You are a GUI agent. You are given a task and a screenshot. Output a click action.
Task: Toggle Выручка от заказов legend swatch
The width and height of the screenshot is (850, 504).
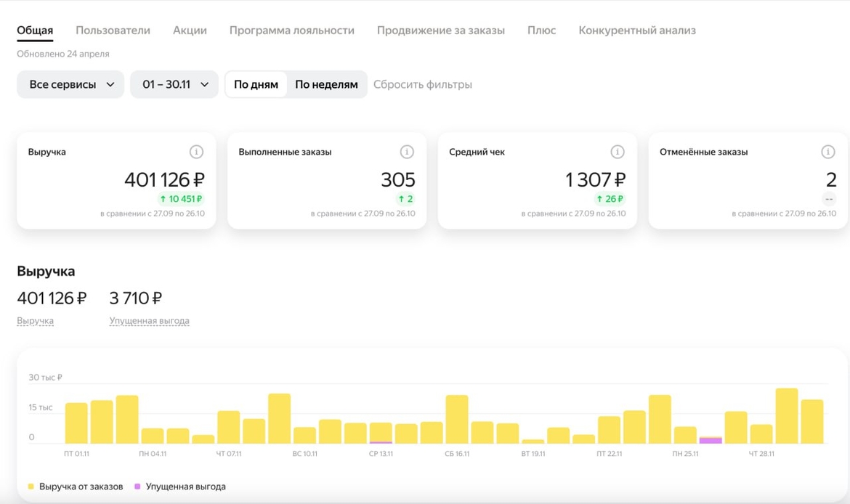[31, 487]
